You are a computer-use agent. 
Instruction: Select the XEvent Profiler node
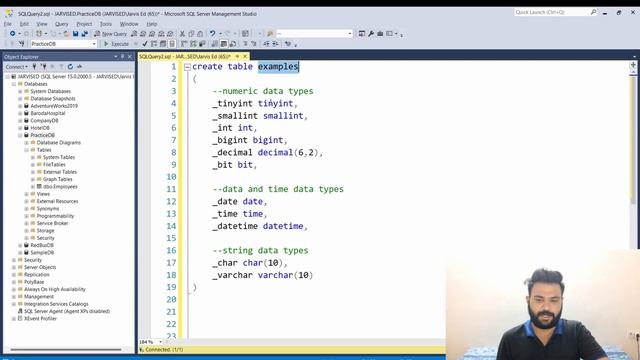[x=40, y=319]
